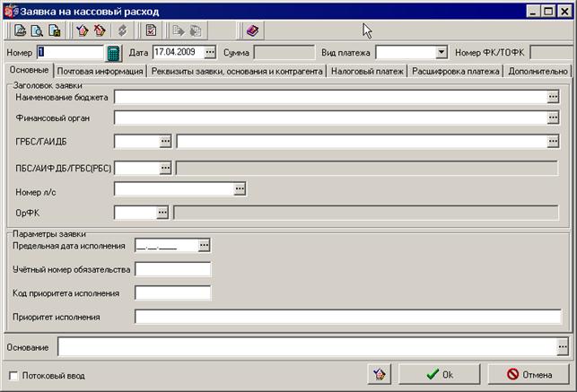Viewport: 577px width, 392px height.
Task: Click the gray copy documents toolbar icon
Action: click(x=196, y=30)
